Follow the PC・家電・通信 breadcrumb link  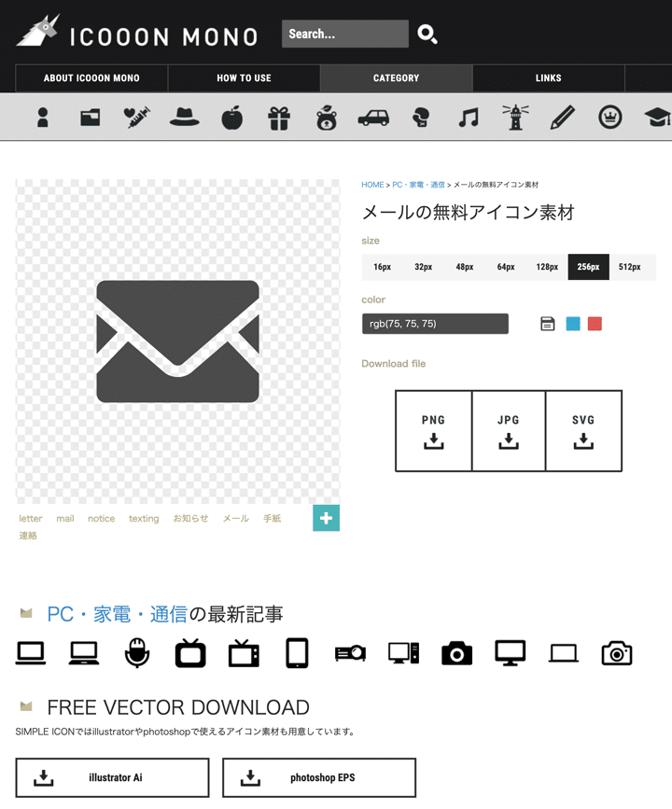(x=419, y=185)
